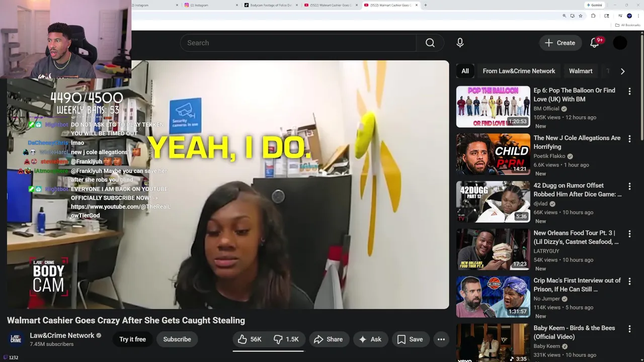
Task: Share the video
Action: pos(328,339)
